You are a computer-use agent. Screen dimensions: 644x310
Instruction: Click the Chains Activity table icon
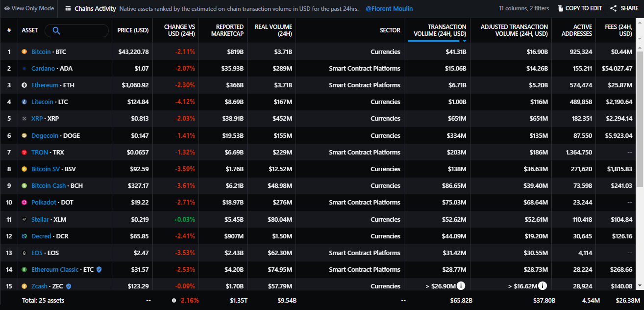(68, 8)
